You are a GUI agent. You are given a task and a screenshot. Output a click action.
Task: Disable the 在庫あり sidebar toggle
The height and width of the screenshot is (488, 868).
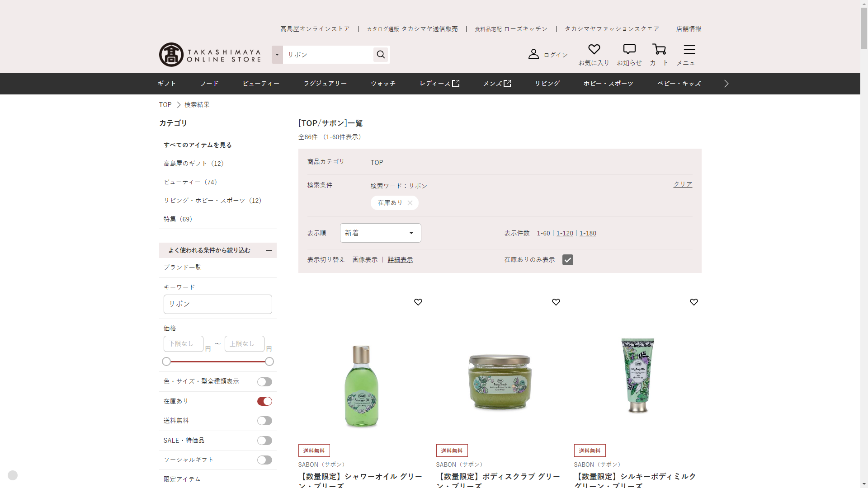[x=264, y=401]
